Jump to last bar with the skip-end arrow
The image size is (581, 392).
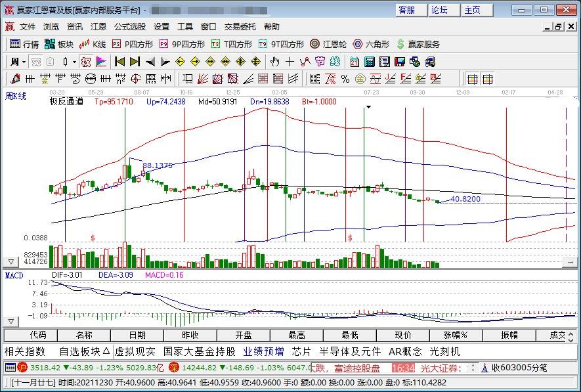point(135,62)
